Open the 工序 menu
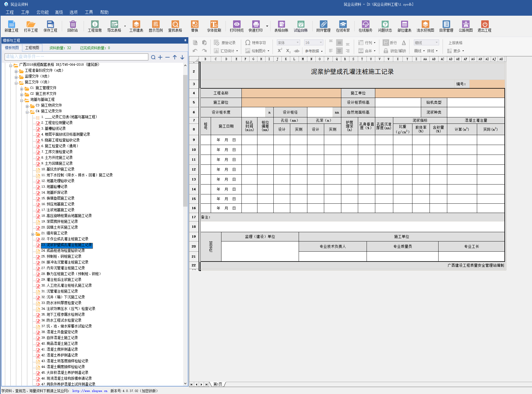 (x=25, y=12)
